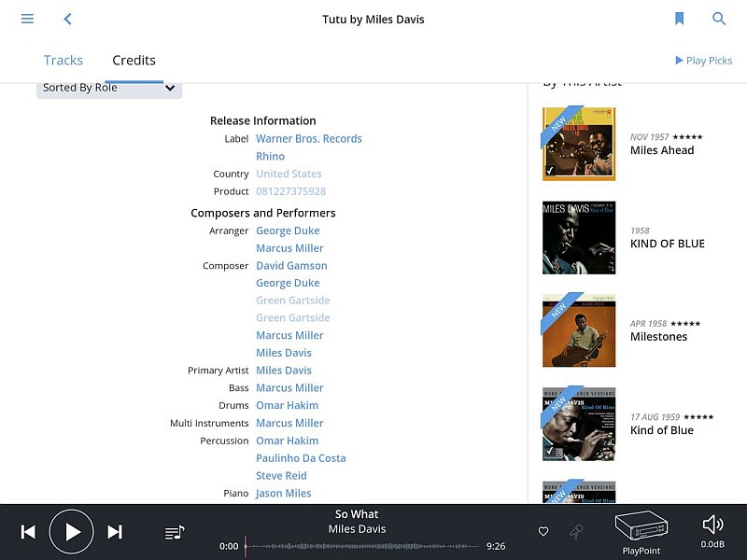Viewport: 747px width, 560px height.
Task: Click the So What track title
Action: point(357,514)
